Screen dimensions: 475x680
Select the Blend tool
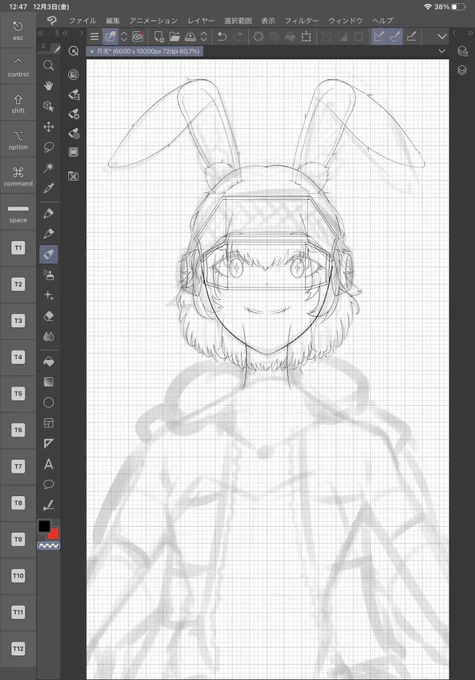(x=49, y=336)
